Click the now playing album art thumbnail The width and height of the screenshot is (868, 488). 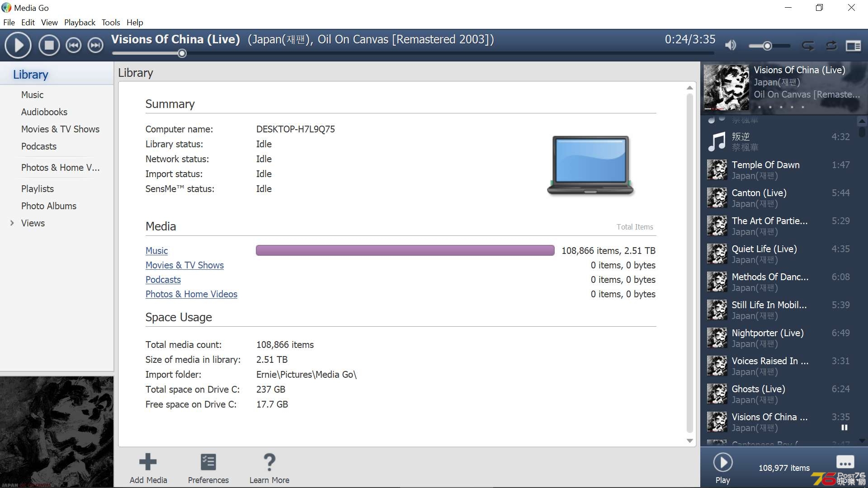pyautogui.click(x=726, y=88)
